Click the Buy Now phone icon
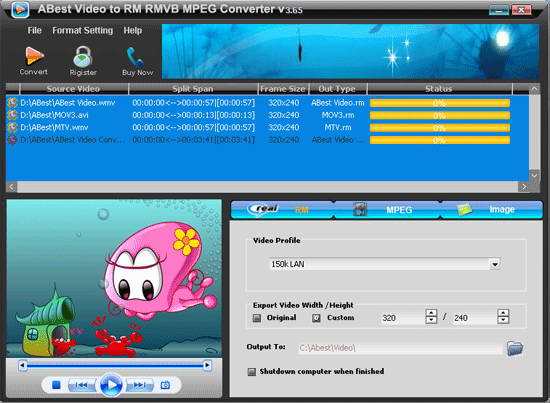 point(136,57)
